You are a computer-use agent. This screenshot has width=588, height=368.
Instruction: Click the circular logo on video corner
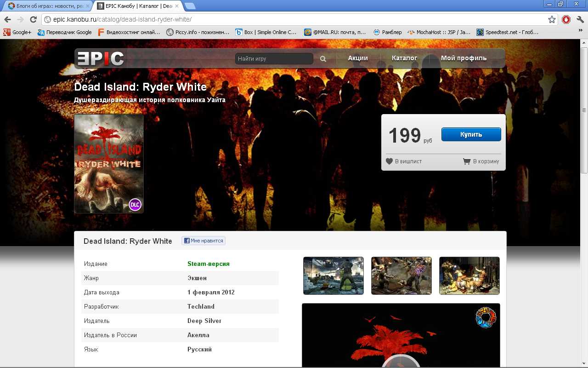pyautogui.click(x=486, y=318)
